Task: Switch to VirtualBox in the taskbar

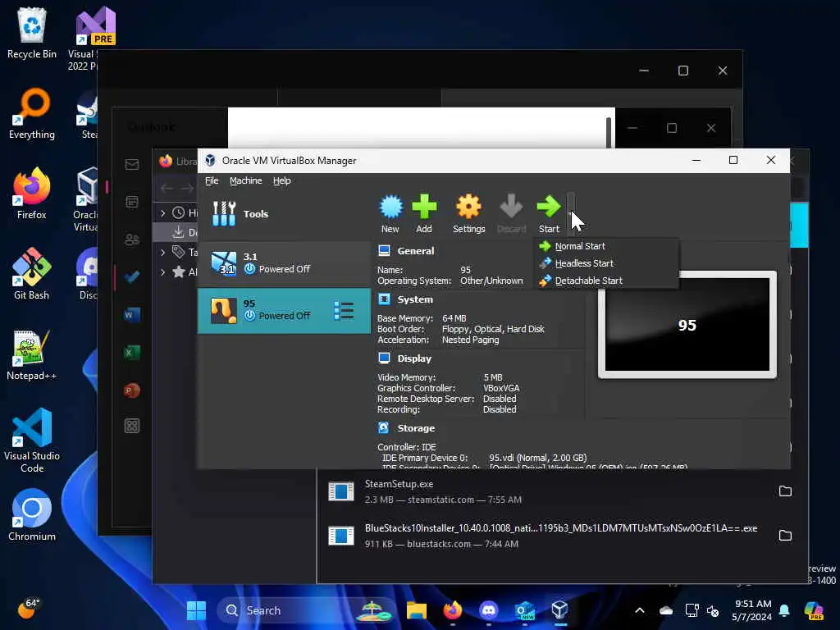Action: (559, 610)
